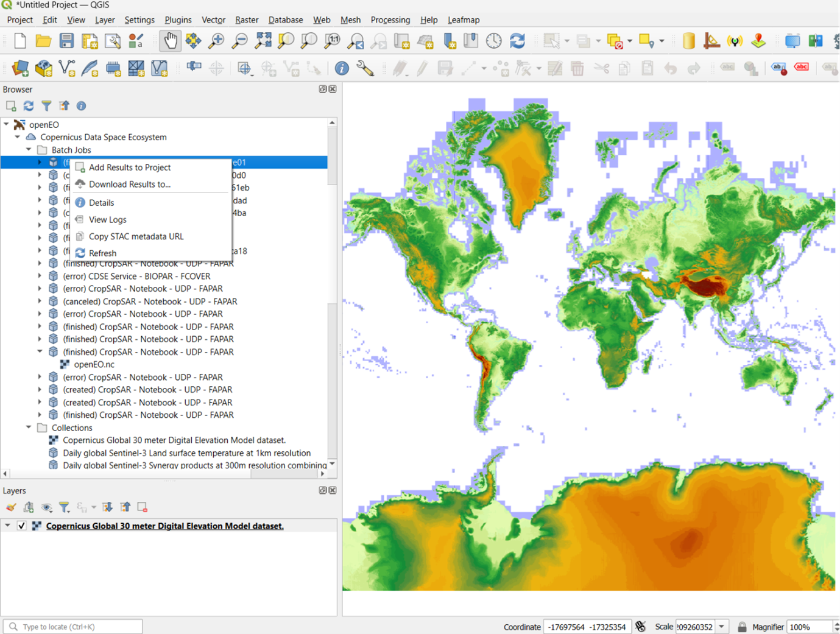
Task: Open the Temporal Controller panel icon
Action: 493,41
